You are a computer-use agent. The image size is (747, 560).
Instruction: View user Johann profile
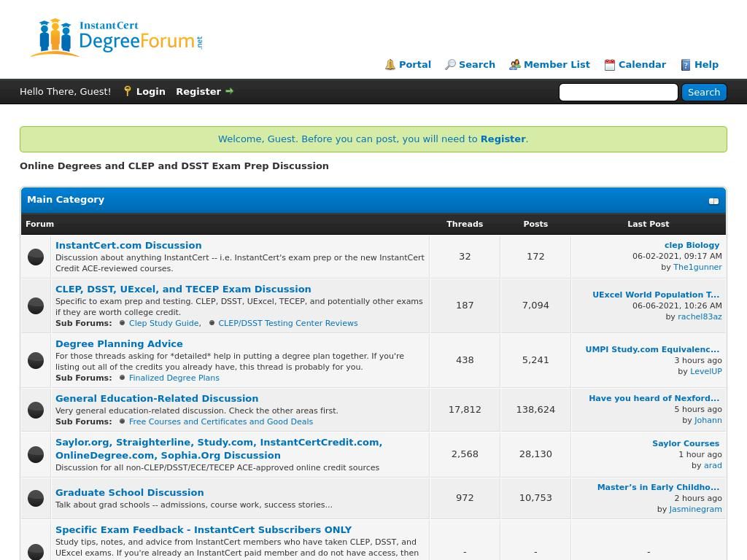708,420
